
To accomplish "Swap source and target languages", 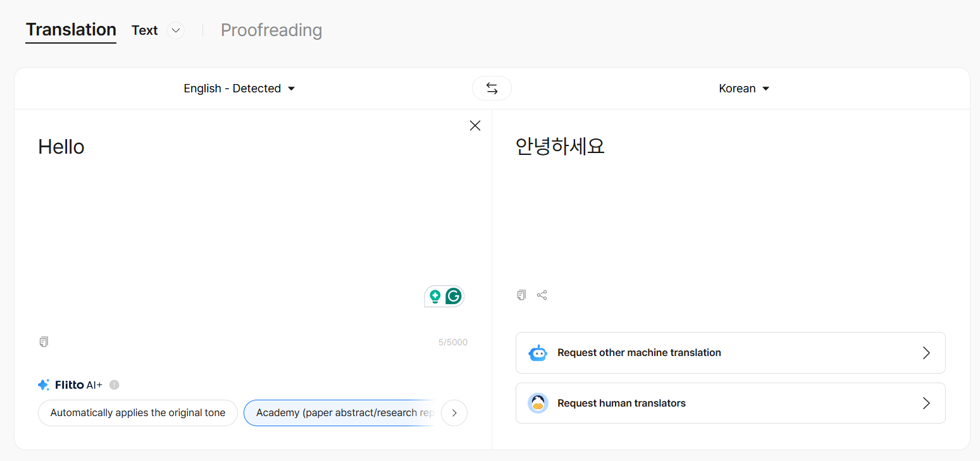I will click(492, 89).
